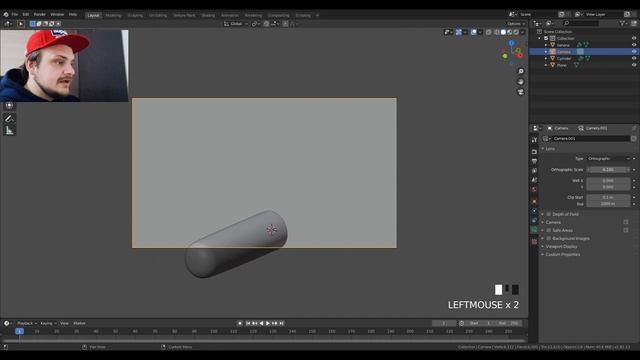Select wireframe viewport shading mode
This screenshot has height=360, width=640.
pos(497,32)
